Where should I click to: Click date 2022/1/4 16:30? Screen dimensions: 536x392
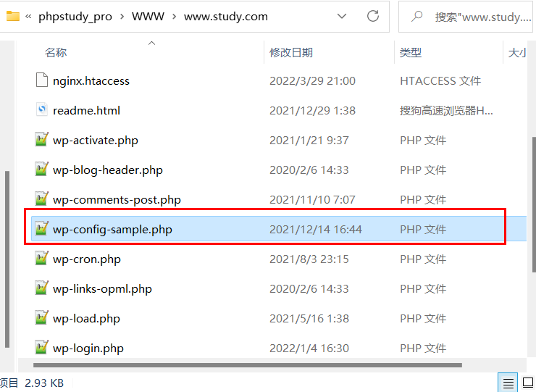click(309, 349)
